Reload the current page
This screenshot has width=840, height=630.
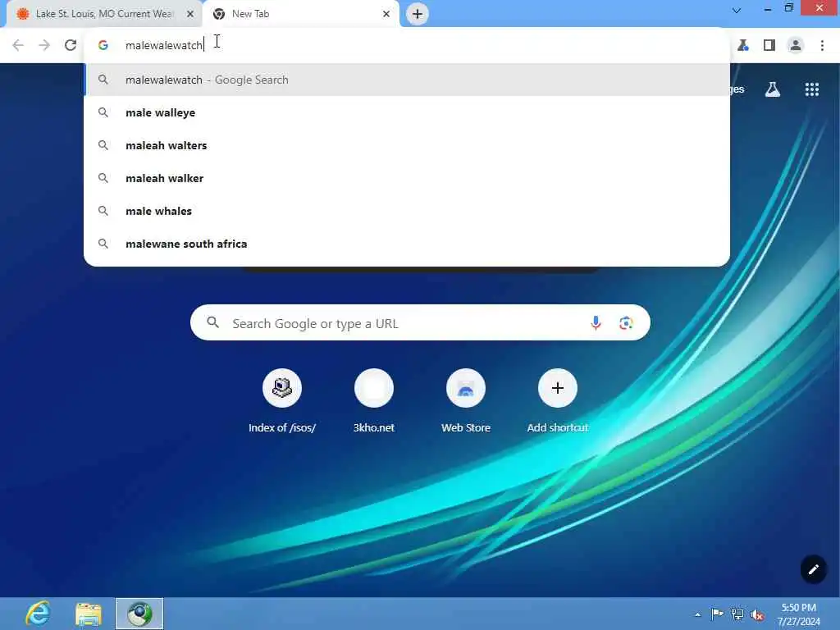point(71,45)
